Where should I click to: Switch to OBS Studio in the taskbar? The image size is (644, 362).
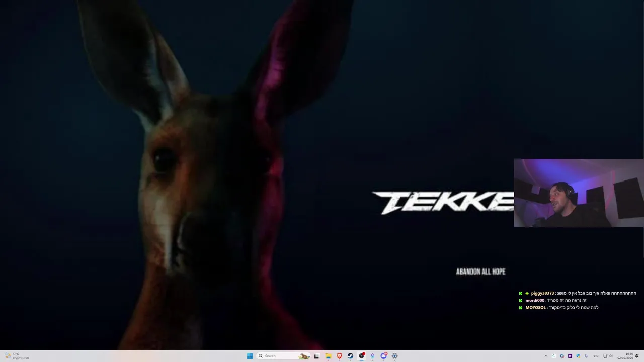(x=361, y=356)
